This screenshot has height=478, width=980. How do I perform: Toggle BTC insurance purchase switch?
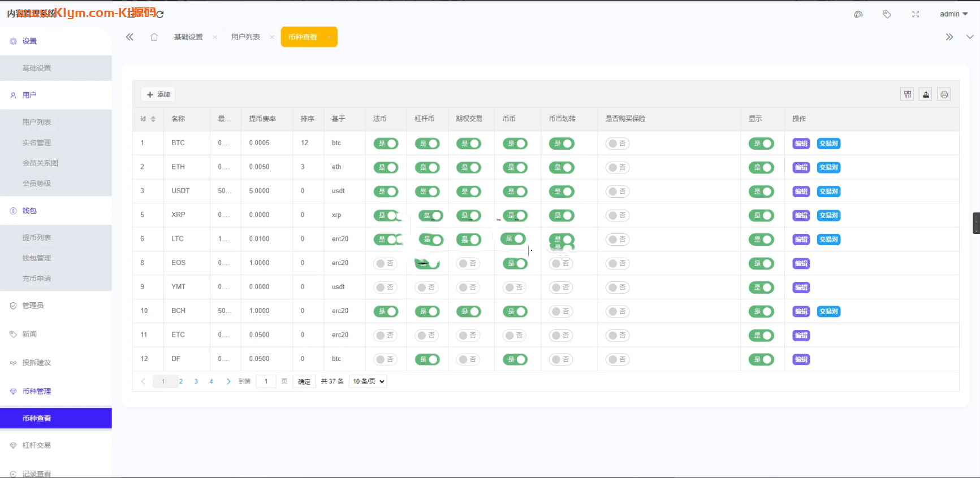pos(618,144)
